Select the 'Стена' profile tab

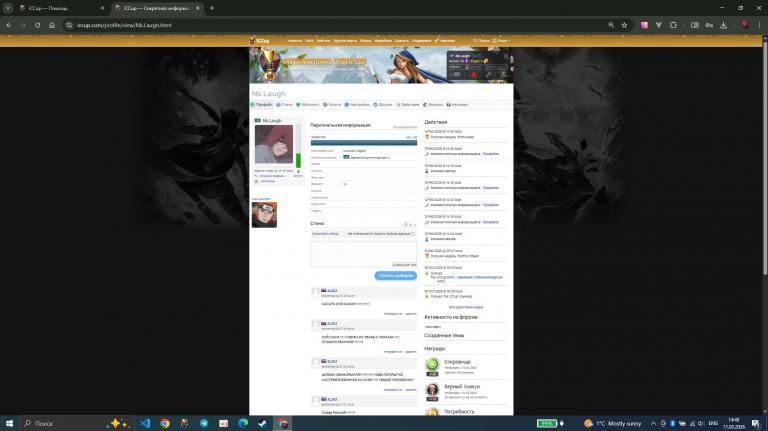[x=284, y=104]
